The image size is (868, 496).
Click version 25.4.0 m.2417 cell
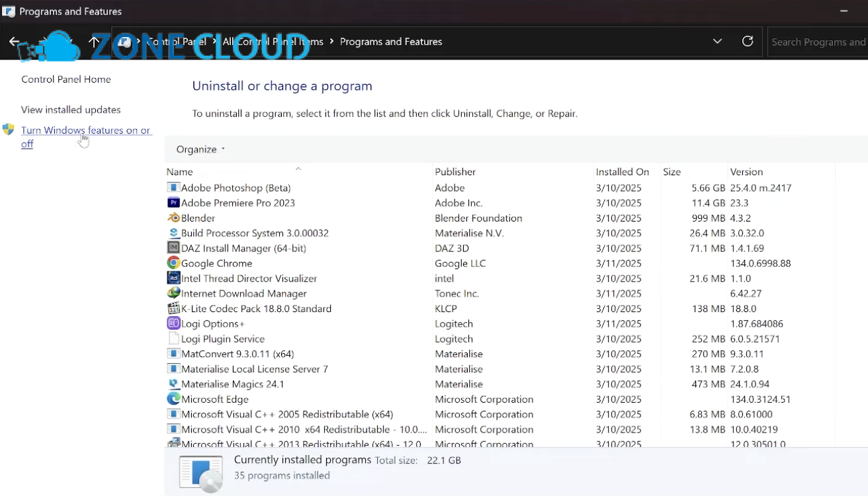(x=761, y=188)
